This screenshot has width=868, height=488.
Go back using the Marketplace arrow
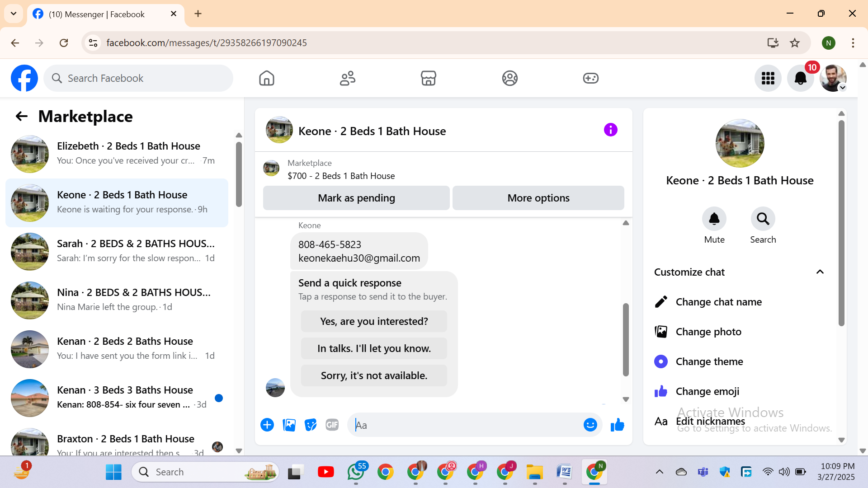click(x=22, y=117)
